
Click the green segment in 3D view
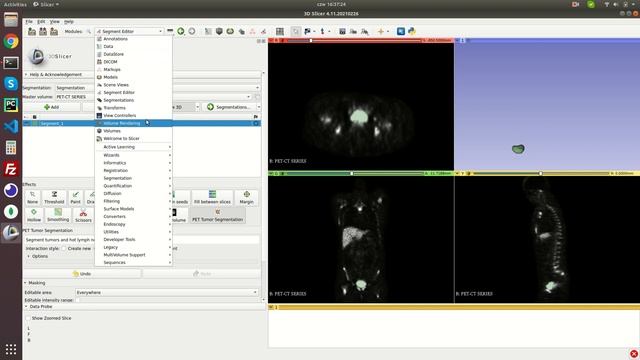pos(518,149)
